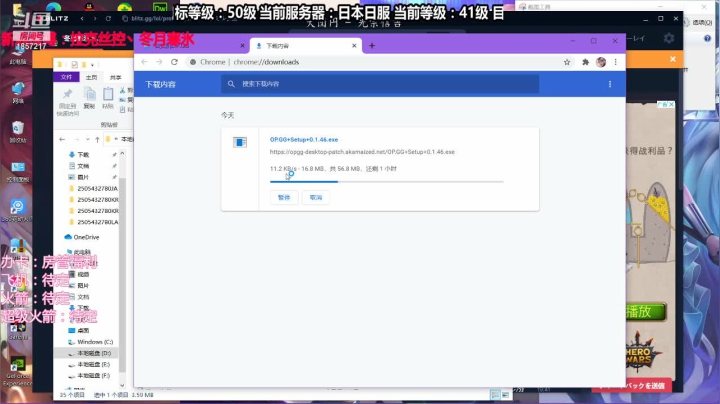Switch Explorer to details view icon
Image resolution: width=720 pixels, height=404 pixels.
coord(495,395)
